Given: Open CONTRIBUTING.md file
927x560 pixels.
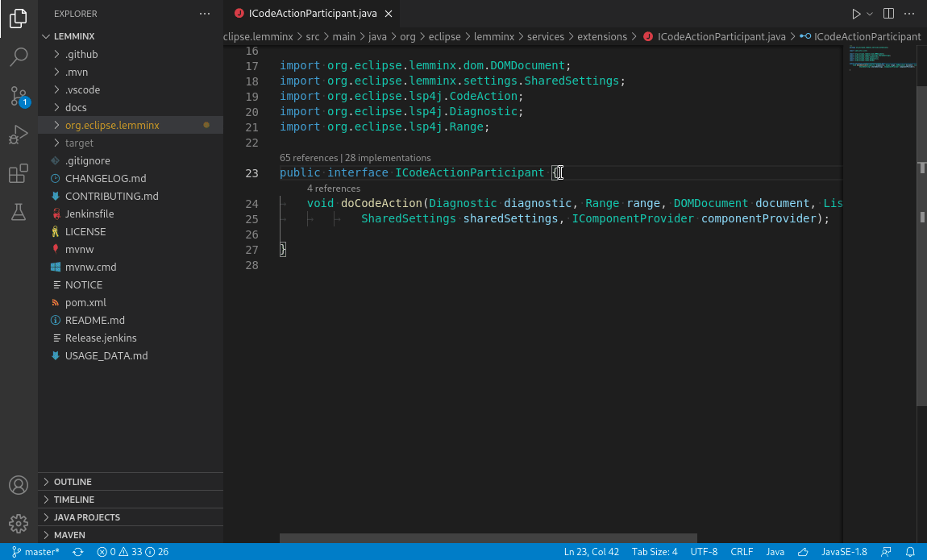Looking at the screenshot, I should click(x=131, y=196).
